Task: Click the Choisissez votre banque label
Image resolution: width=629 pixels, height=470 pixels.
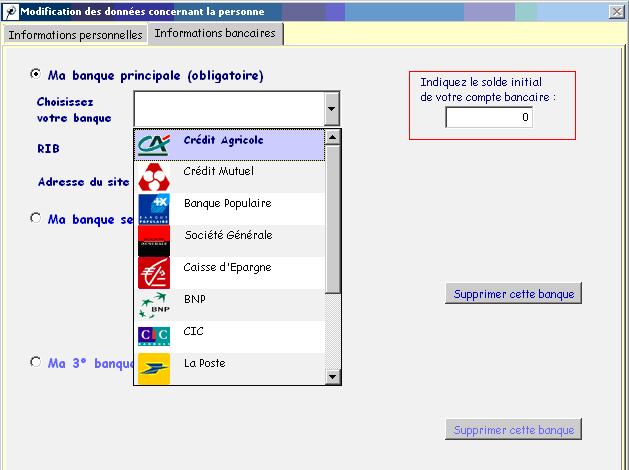Action: [74, 110]
